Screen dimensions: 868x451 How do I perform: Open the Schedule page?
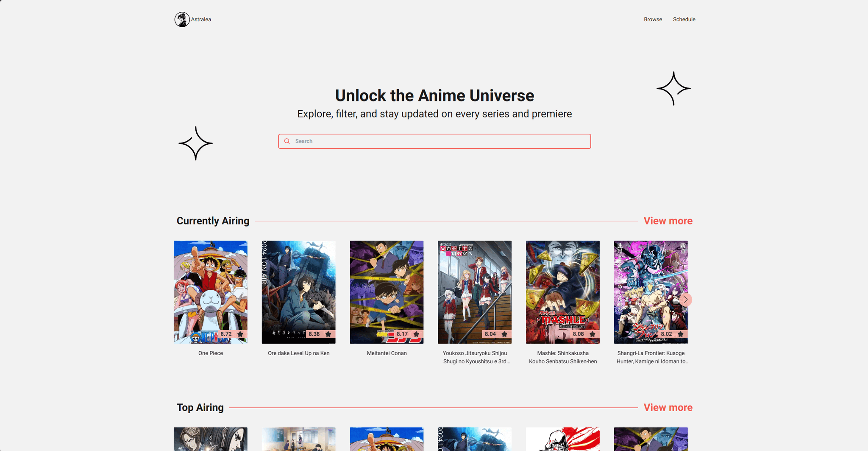coord(684,20)
